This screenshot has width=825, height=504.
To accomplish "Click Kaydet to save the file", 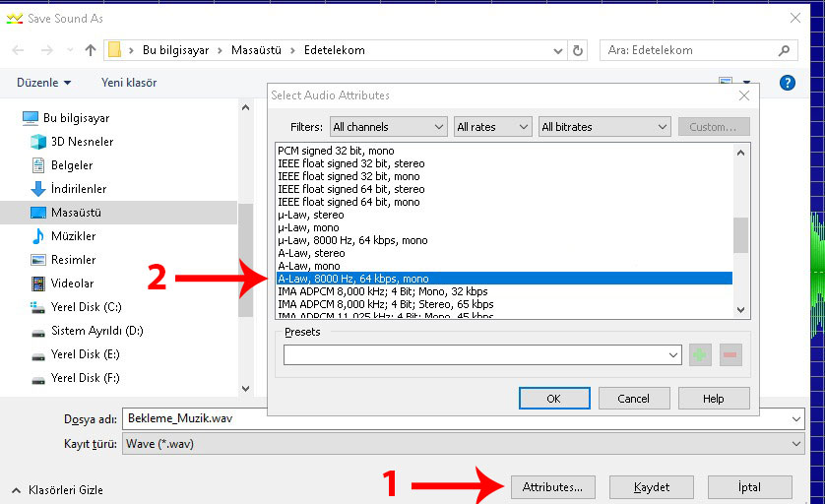I will pos(652,487).
